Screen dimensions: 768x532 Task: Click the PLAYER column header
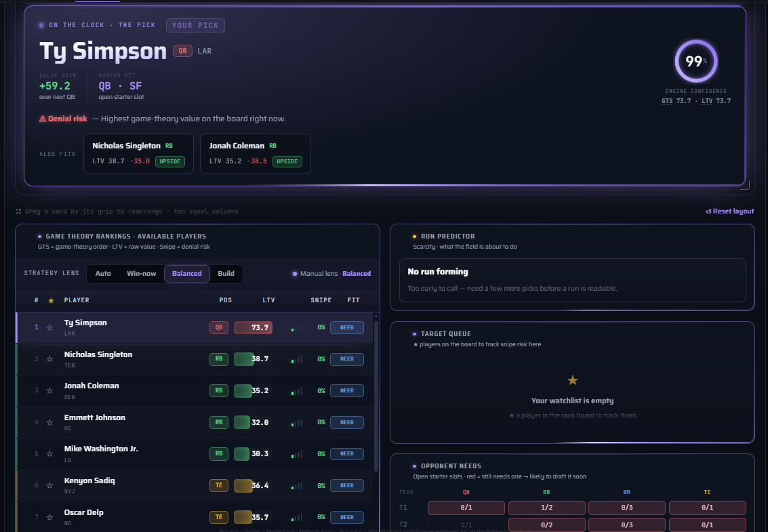point(77,300)
